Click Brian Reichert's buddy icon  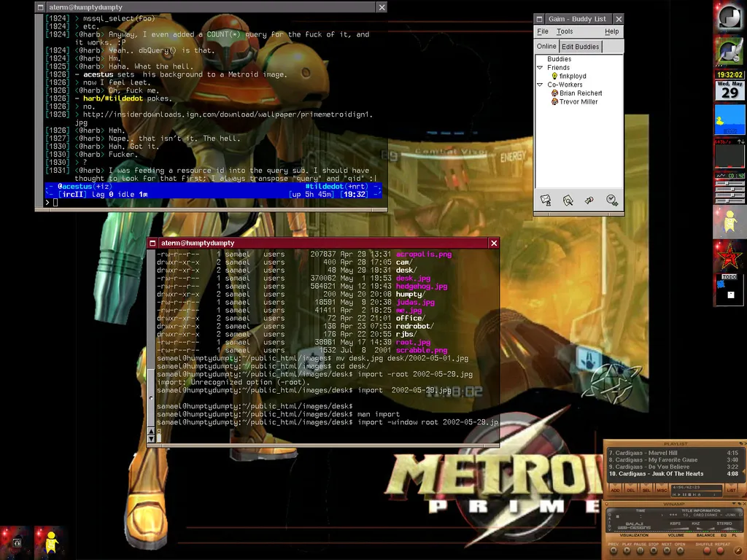(x=554, y=93)
